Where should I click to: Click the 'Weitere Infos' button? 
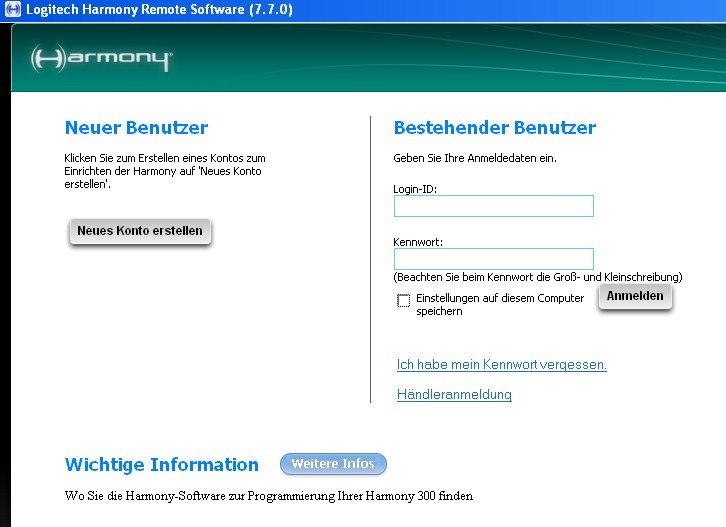[333, 464]
